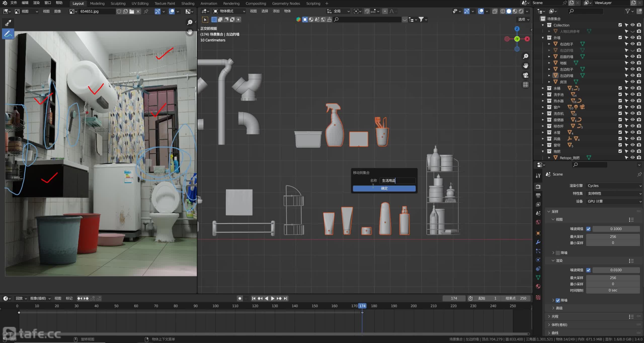Collapse the 外墙 collection in outliner

click(x=543, y=38)
